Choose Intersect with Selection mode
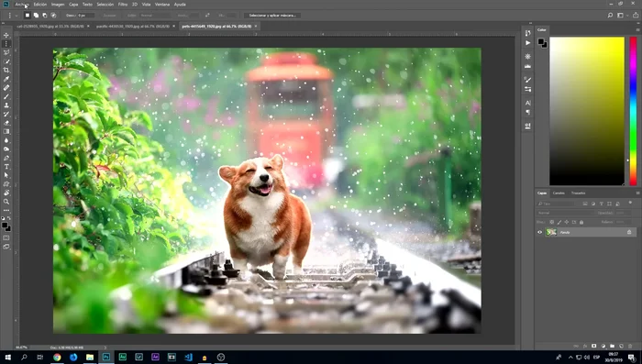The image size is (642, 364). point(53,16)
